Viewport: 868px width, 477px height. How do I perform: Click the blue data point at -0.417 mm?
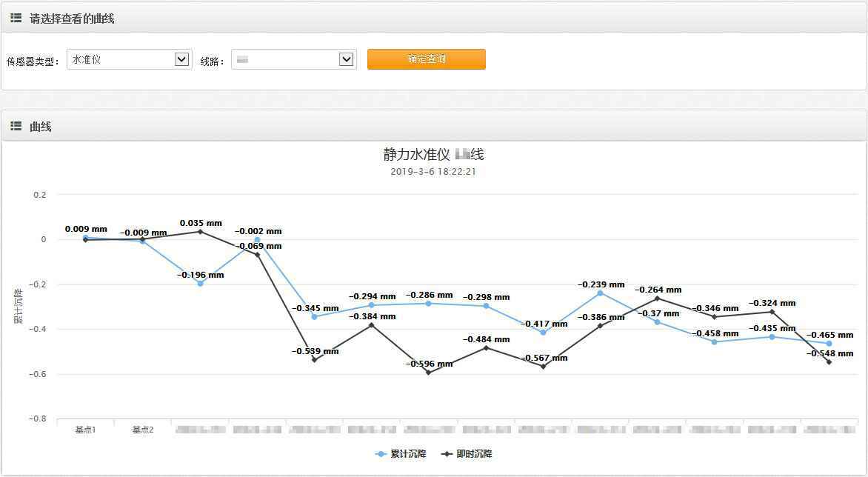tap(543, 333)
